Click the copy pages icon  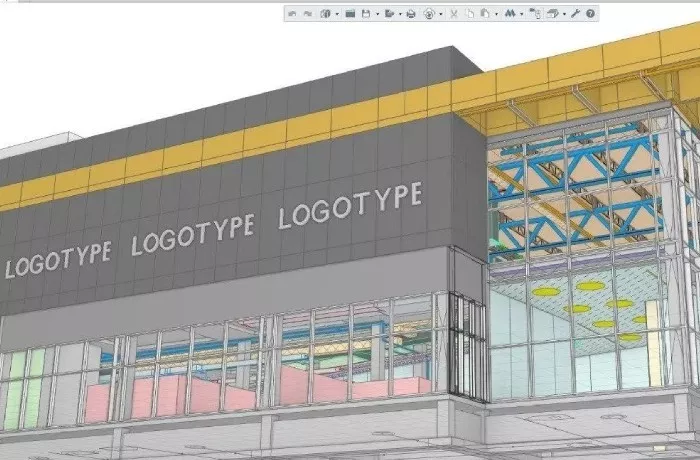(469, 14)
